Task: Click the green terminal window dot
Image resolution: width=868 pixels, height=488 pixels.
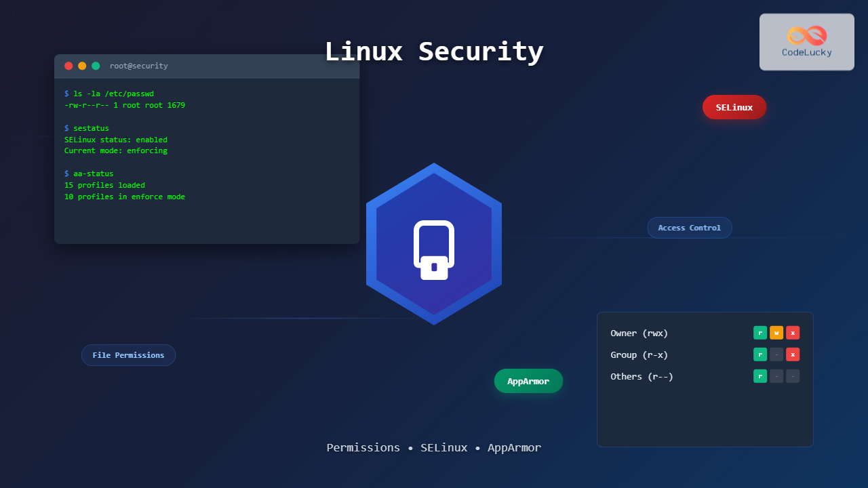Action: (x=96, y=66)
